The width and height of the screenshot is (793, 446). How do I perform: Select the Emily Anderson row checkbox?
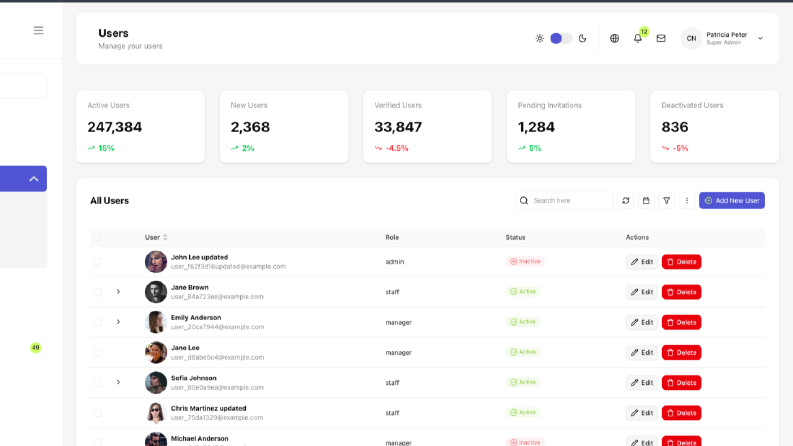coord(98,322)
